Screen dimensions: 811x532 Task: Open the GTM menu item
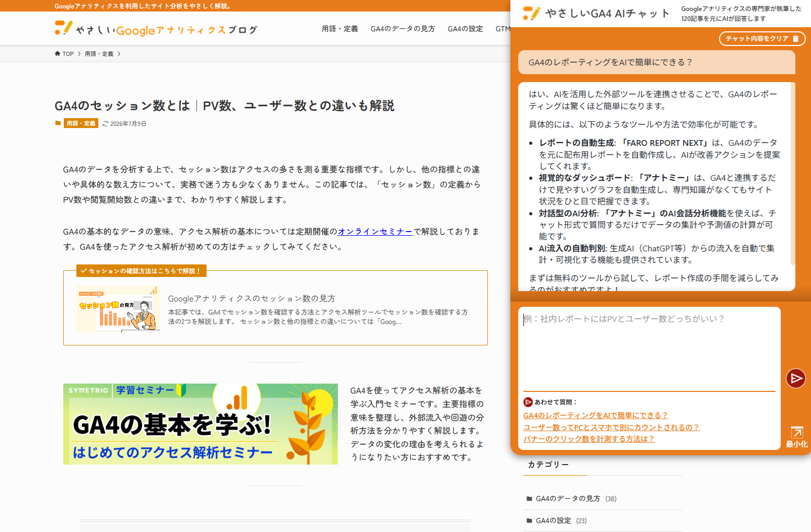[x=502, y=29]
